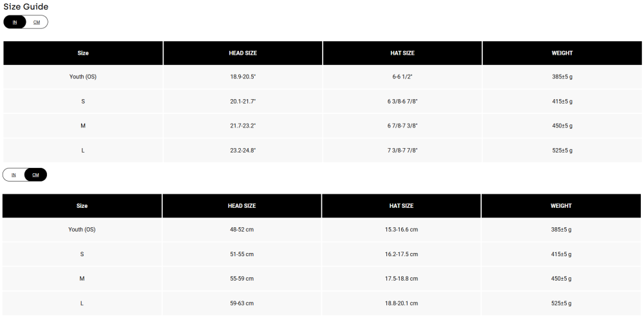644x318 pixels.
Task: Click the active CM option in lower toggle
Action: (x=35, y=175)
